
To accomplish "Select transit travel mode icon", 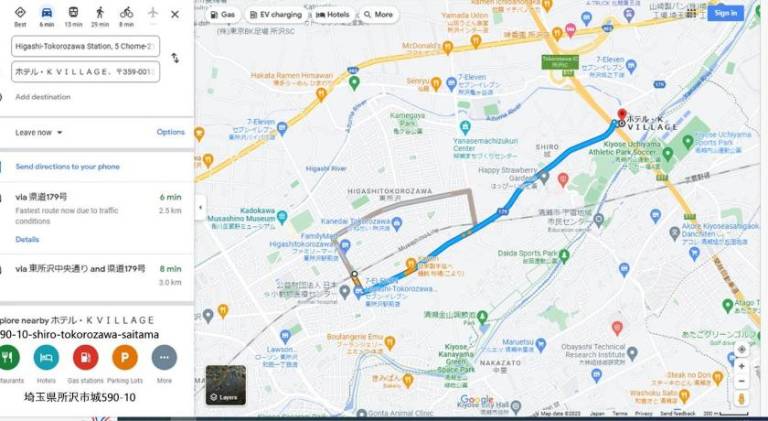I will [x=73, y=12].
